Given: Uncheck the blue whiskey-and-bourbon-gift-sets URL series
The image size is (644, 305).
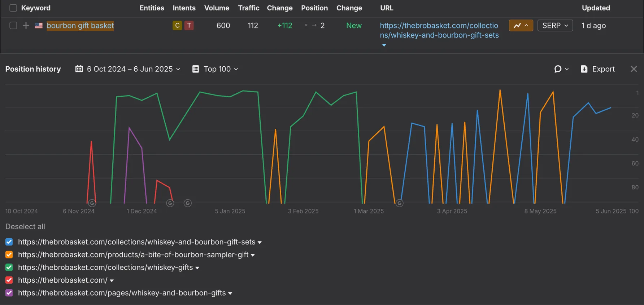Looking at the screenshot, I should tap(9, 242).
